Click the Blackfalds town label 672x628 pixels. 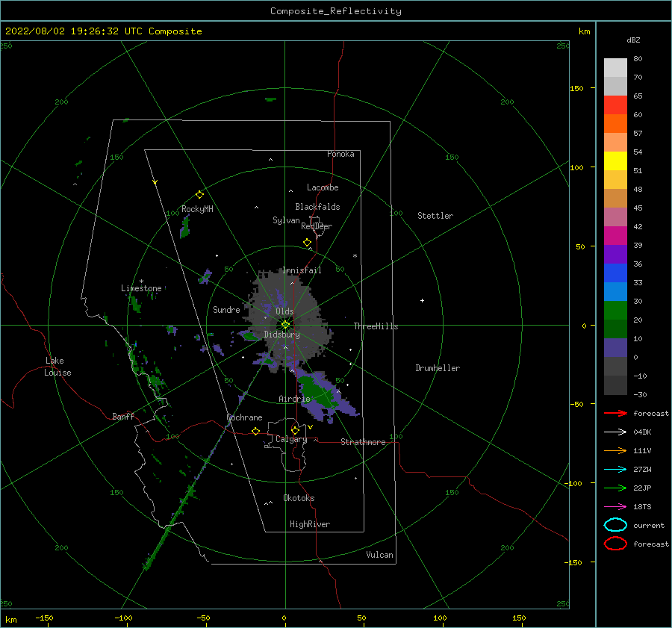tap(317, 207)
